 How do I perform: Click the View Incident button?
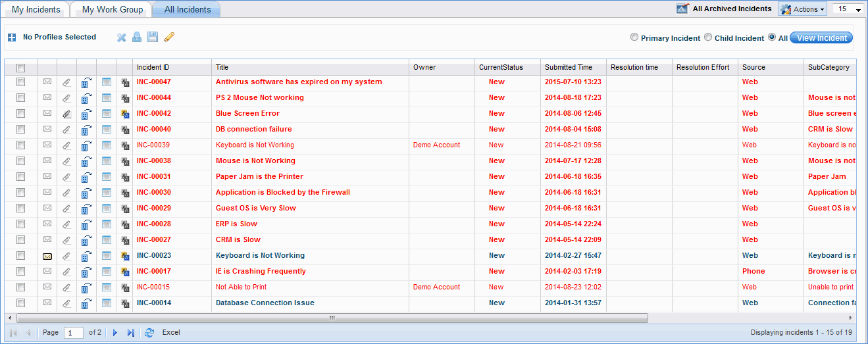click(821, 37)
